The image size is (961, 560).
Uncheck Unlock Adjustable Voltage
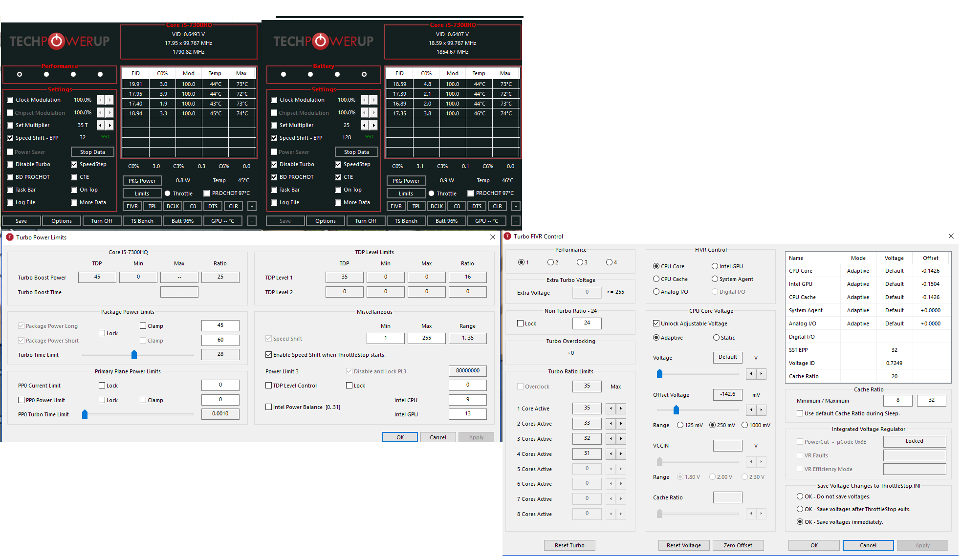tap(656, 323)
